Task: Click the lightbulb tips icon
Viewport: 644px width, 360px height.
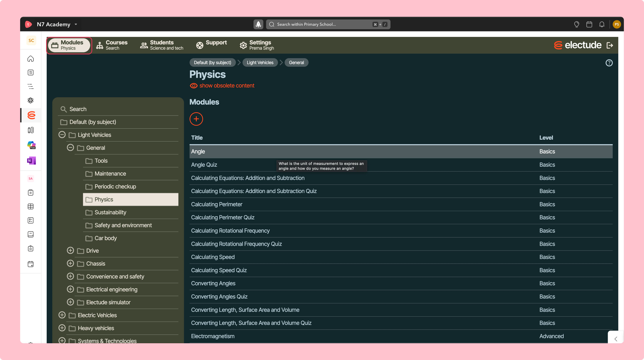Action: point(576,24)
